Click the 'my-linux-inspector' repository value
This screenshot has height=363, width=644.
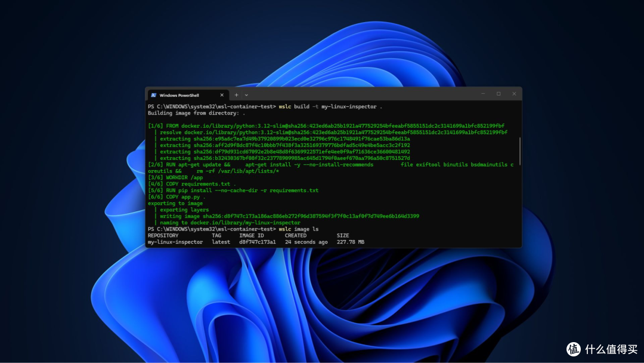pos(175,242)
